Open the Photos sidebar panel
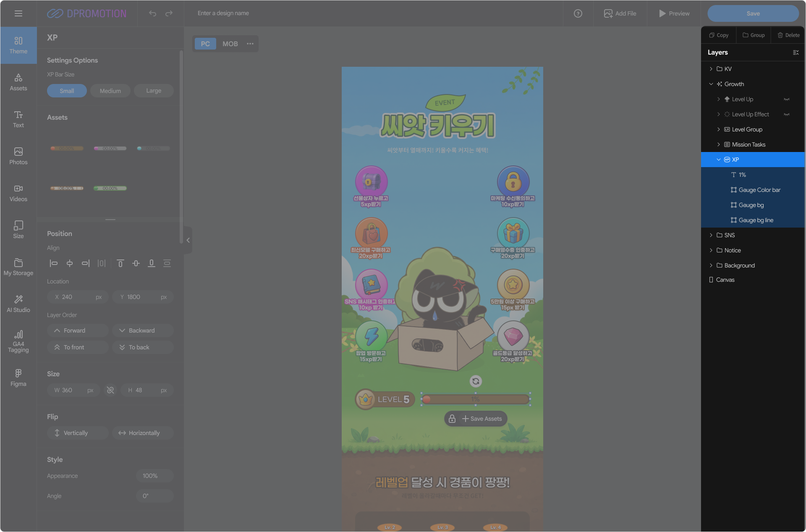806x532 pixels. point(18,156)
